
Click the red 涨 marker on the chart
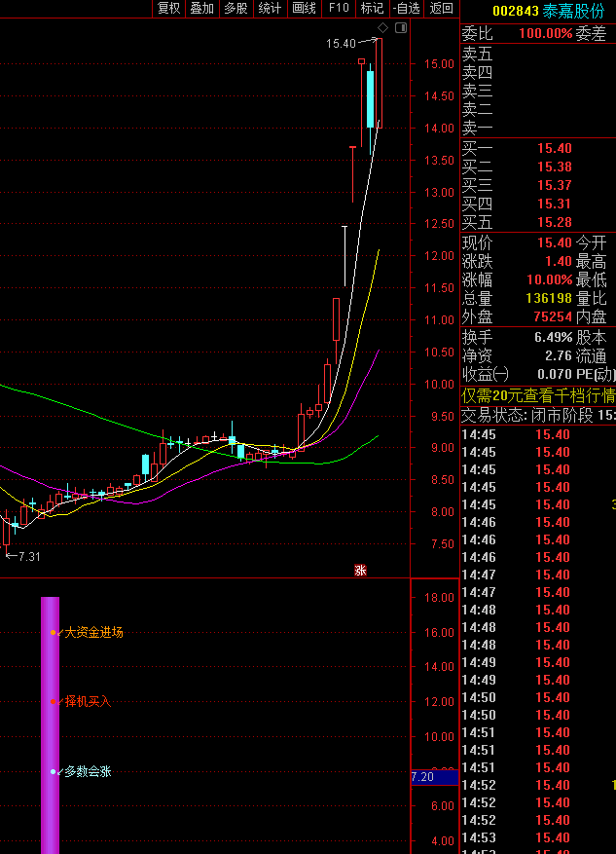pyautogui.click(x=360, y=571)
